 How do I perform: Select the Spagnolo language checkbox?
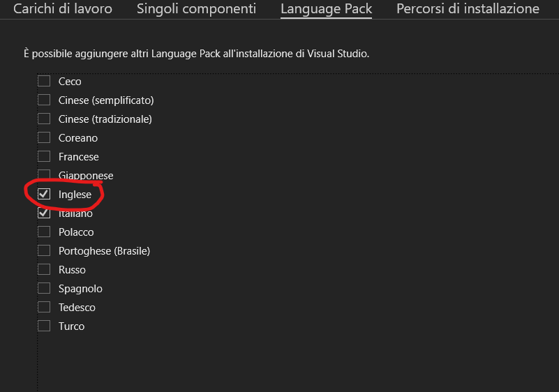pos(44,288)
